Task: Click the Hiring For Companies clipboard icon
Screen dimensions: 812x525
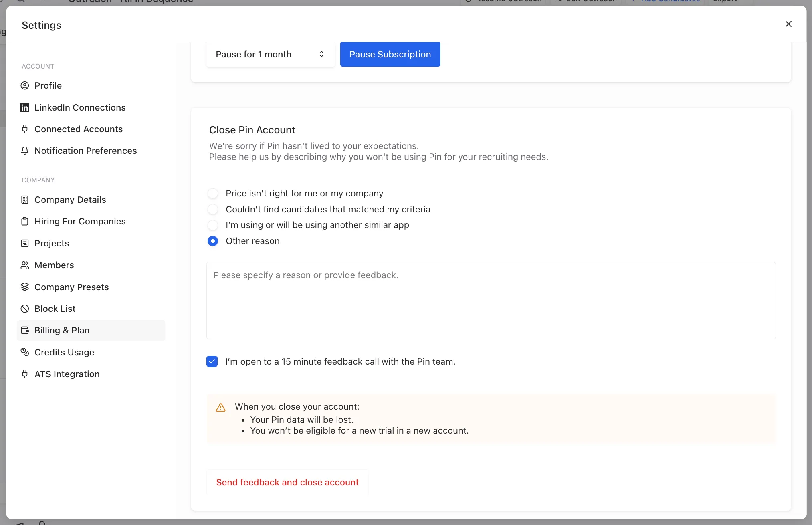Action: coord(25,221)
